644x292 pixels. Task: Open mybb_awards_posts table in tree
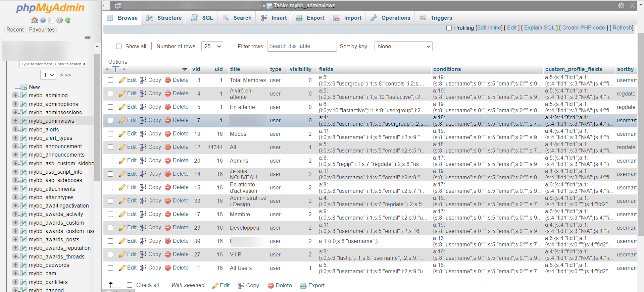point(54,239)
